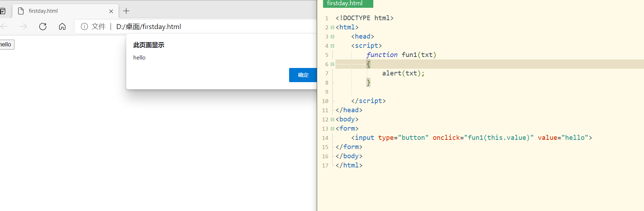644x211 pixels.
Task: Click the browser refresh icon
Action: (43, 27)
